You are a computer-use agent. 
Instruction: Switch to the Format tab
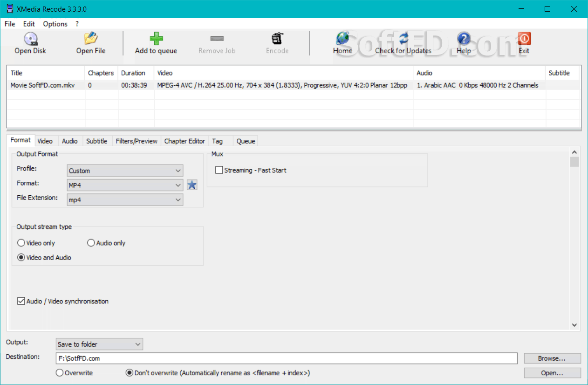point(21,140)
